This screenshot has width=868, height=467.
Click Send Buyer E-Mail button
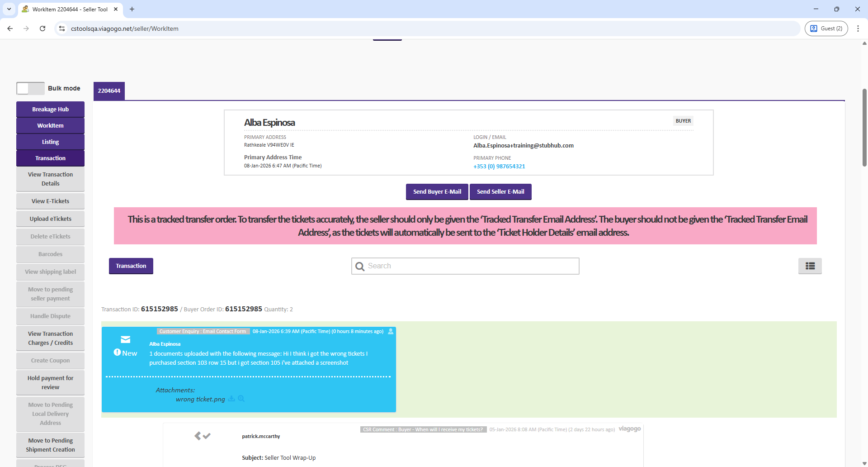(x=437, y=192)
